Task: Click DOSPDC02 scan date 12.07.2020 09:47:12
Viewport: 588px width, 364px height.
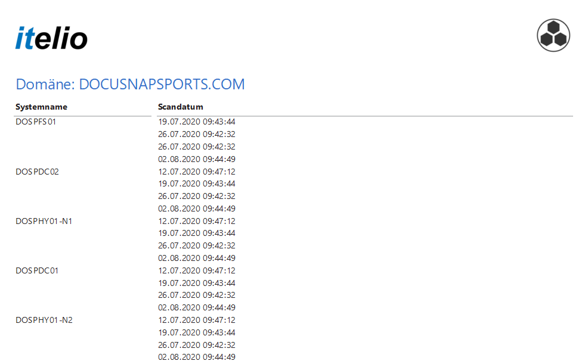Action: click(x=197, y=172)
